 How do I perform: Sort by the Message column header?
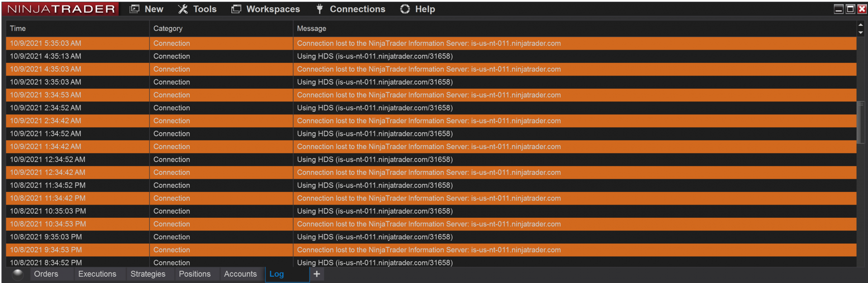pos(575,29)
